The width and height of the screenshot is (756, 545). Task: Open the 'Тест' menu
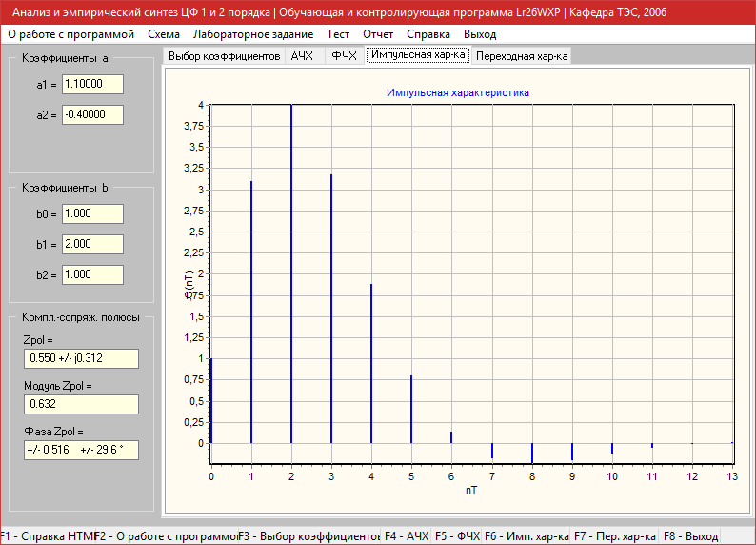[338, 34]
